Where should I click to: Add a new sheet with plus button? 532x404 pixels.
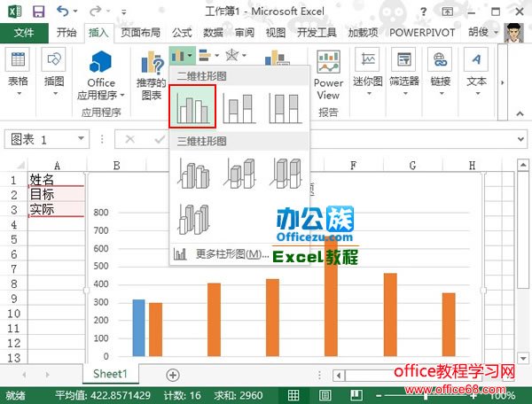(x=173, y=375)
